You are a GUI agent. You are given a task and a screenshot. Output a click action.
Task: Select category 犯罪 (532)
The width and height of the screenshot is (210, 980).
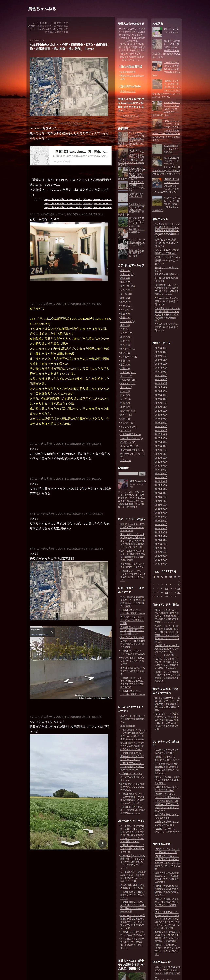[x=126, y=337]
